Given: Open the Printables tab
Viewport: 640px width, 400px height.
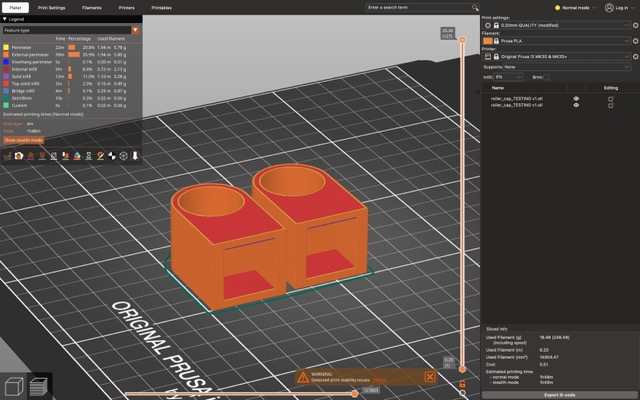Looking at the screenshot, I should click(x=162, y=8).
